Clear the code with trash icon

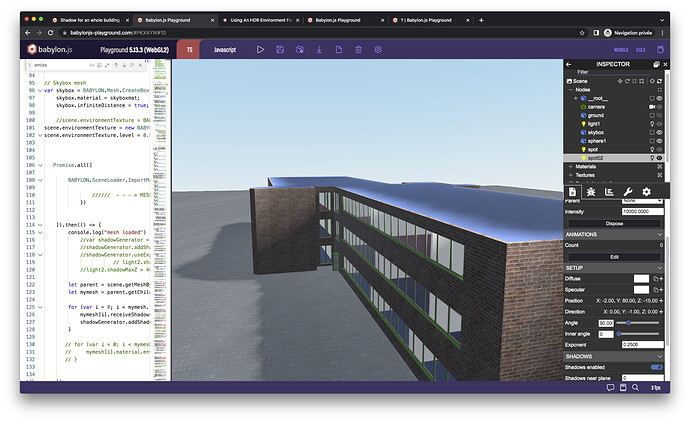pos(358,50)
